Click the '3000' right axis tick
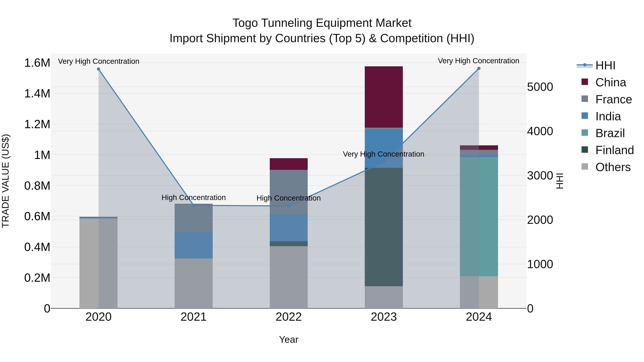 540,176
